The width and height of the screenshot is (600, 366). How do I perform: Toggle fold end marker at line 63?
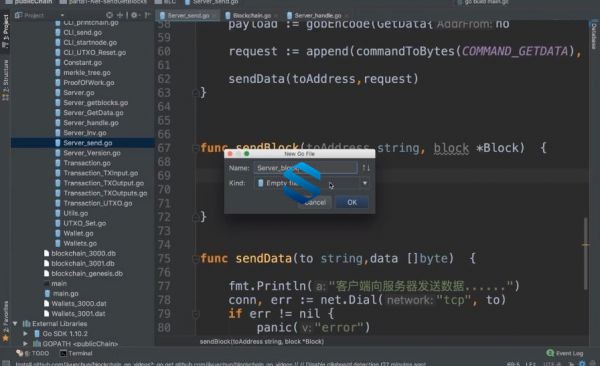[x=196, y=93]
